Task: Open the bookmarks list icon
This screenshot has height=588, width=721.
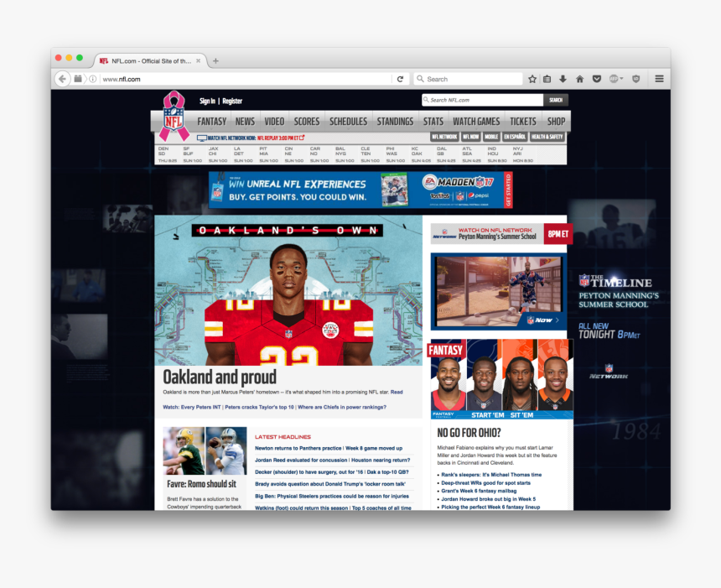Action: tap(547, 79)
